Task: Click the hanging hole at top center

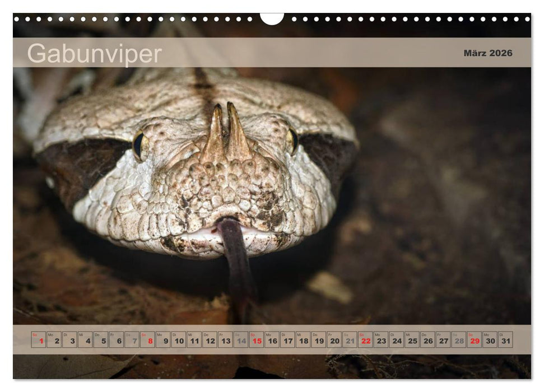Action: (x=272, y=18)
